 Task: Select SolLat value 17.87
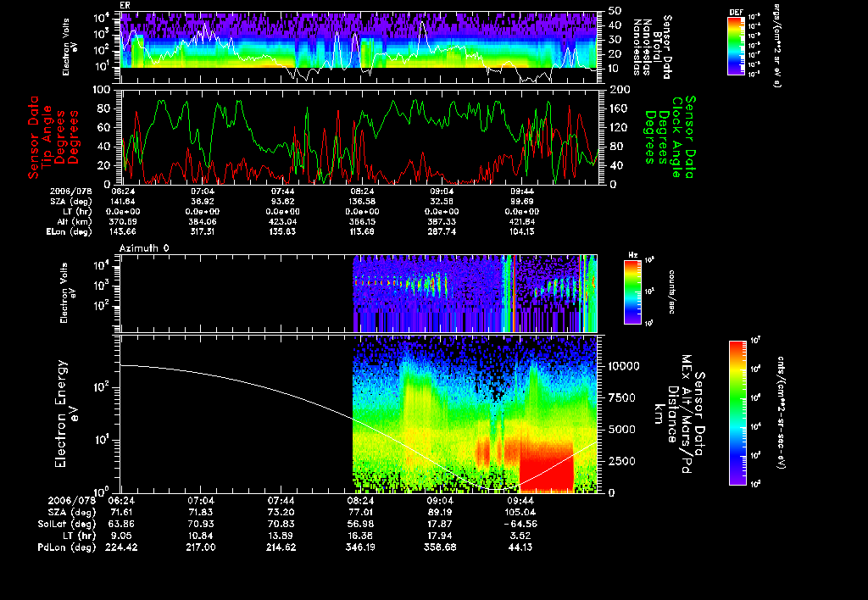(440, 524)
